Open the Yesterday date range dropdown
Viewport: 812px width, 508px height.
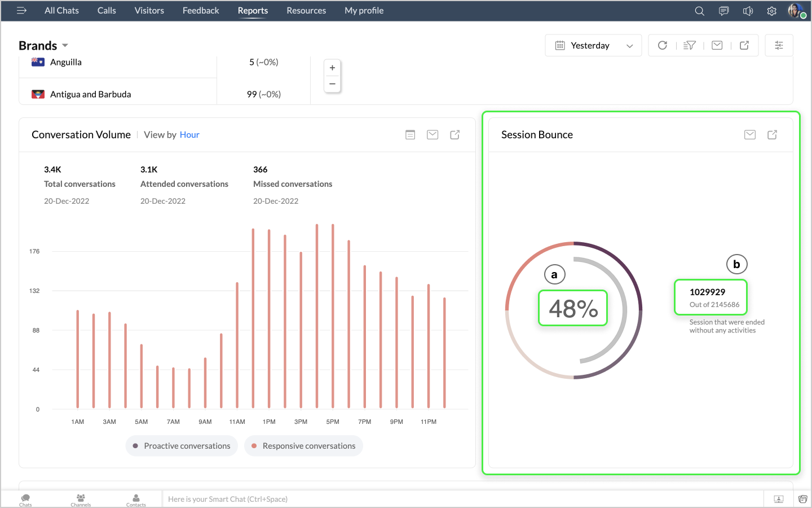pos(593,45)
